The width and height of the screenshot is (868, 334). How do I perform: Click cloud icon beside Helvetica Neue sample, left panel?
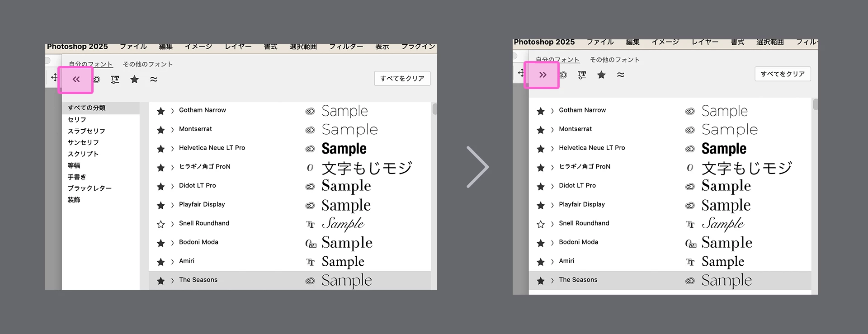point(310,149)
